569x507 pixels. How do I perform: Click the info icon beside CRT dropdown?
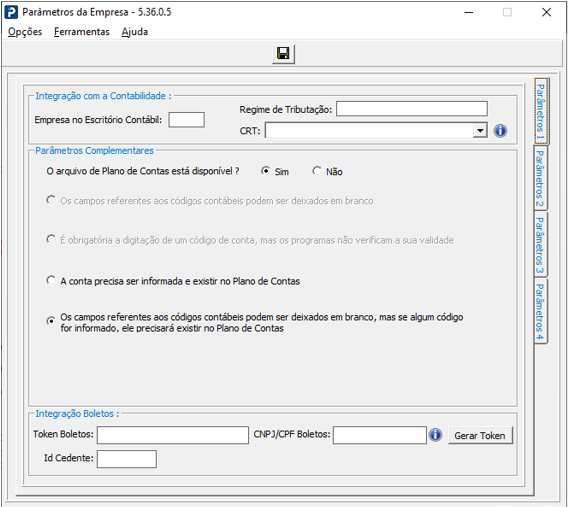(x=500, y=131)
